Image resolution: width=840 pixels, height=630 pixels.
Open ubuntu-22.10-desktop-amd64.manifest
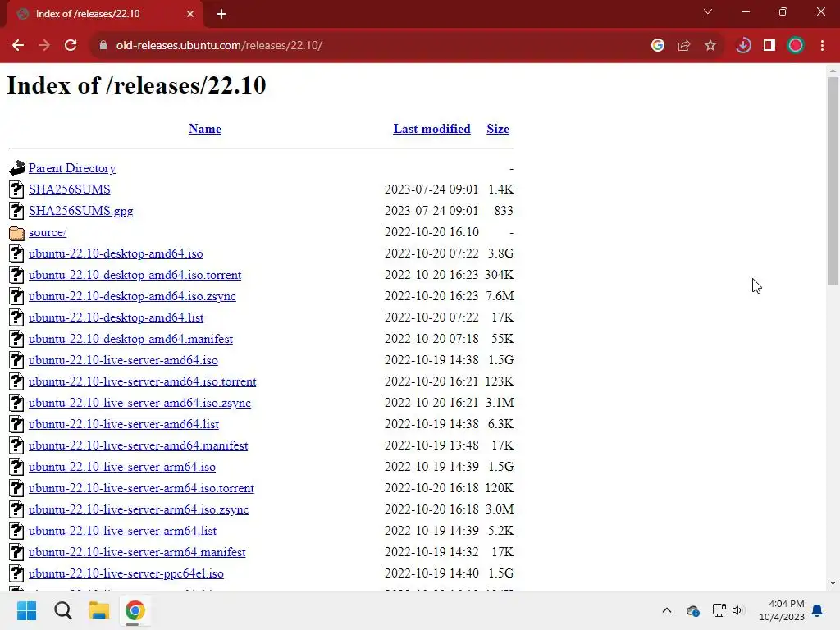click(x=130, y=339)
